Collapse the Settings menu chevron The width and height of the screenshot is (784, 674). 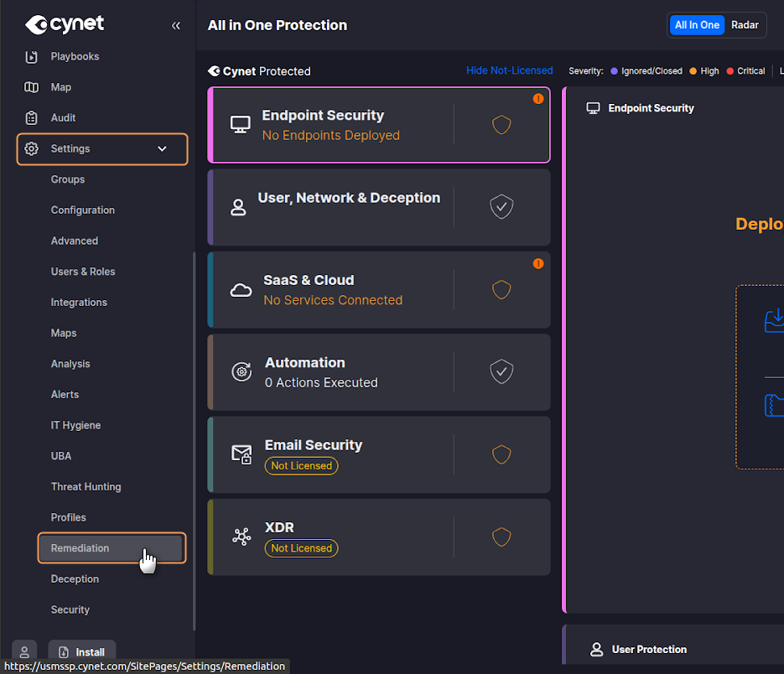[163, 149]
